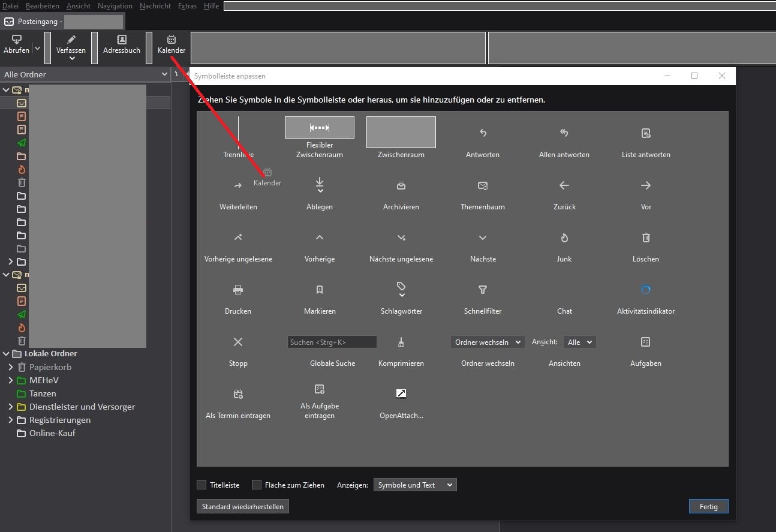Click the Drucken printer icon

coord(238,290)
